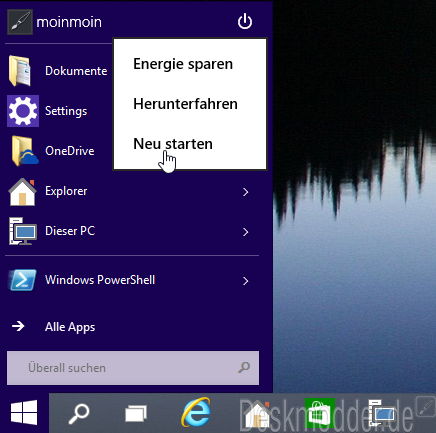The height and width of the screenshot is (433, 436).
Task: Focus the Überall suchen search field
Action: coord(133,368)
